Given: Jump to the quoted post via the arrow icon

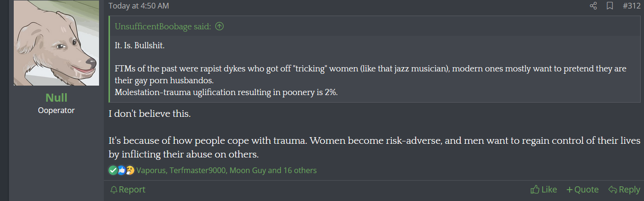Looking at the screenshot, I should 219,26.
